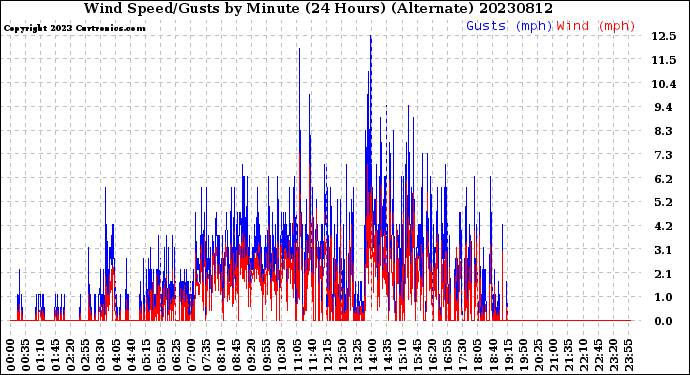Image resolution: width=690 pixels, height=375 pixels.
Task: Click the 02:55 time axis label
Action: click(86, 355)
